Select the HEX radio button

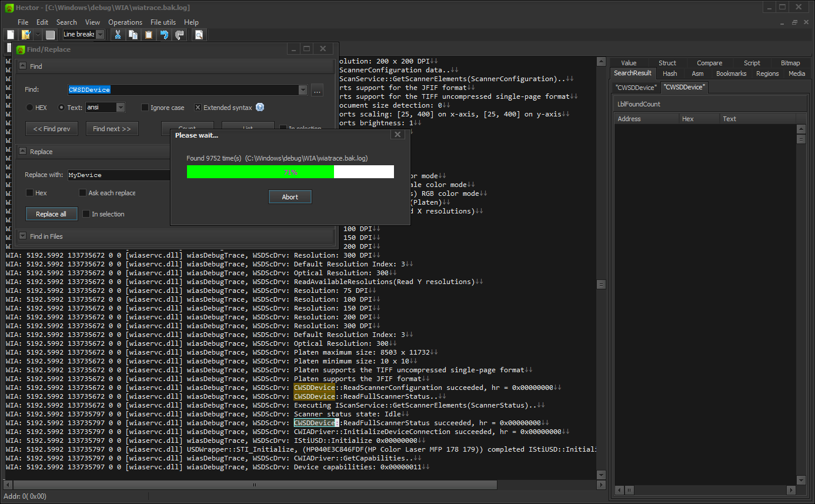click(30, 108)
